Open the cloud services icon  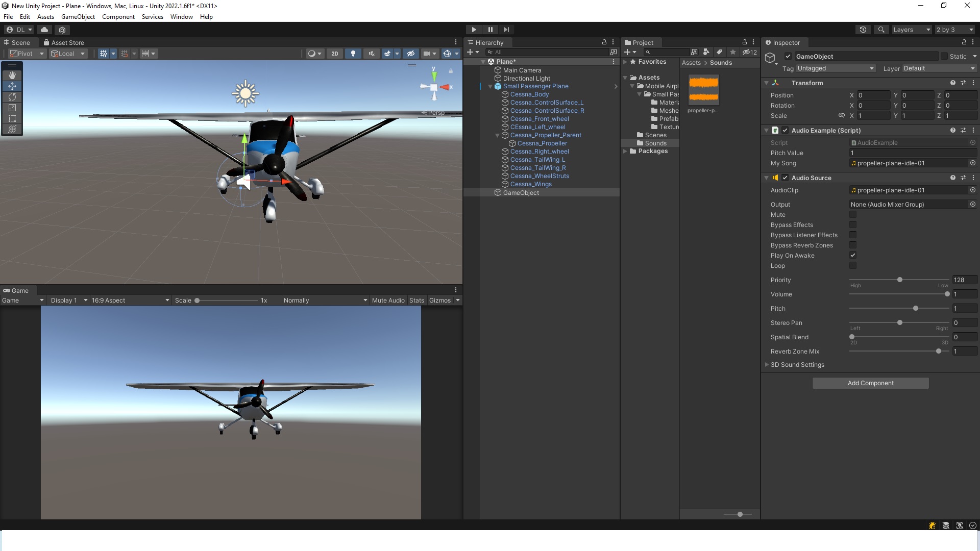pyautogui.click(x=44, y=30)
